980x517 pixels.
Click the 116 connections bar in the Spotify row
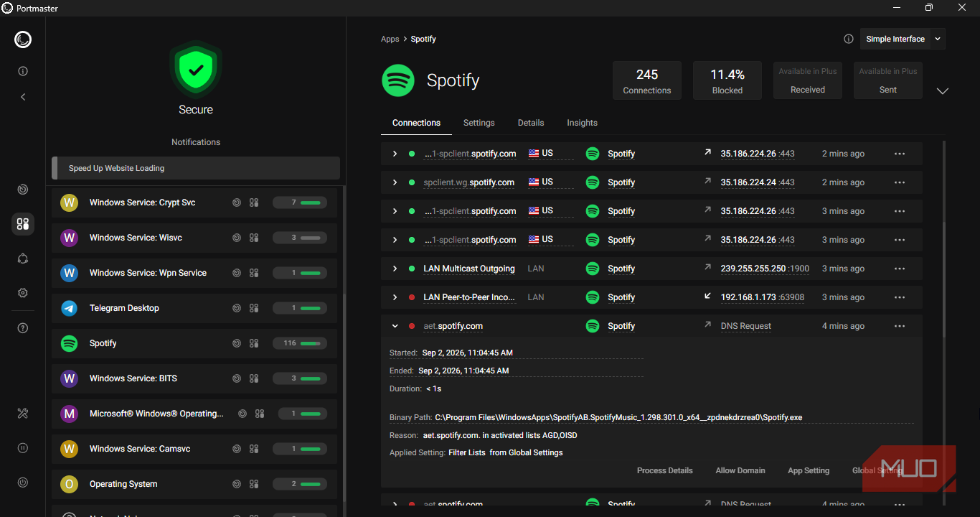pos(300,343)
